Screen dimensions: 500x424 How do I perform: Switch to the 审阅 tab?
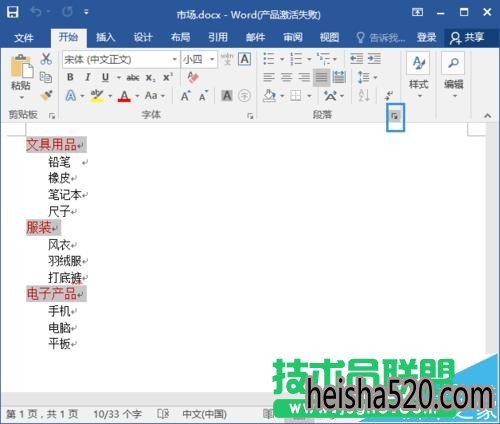coord(293,37)
